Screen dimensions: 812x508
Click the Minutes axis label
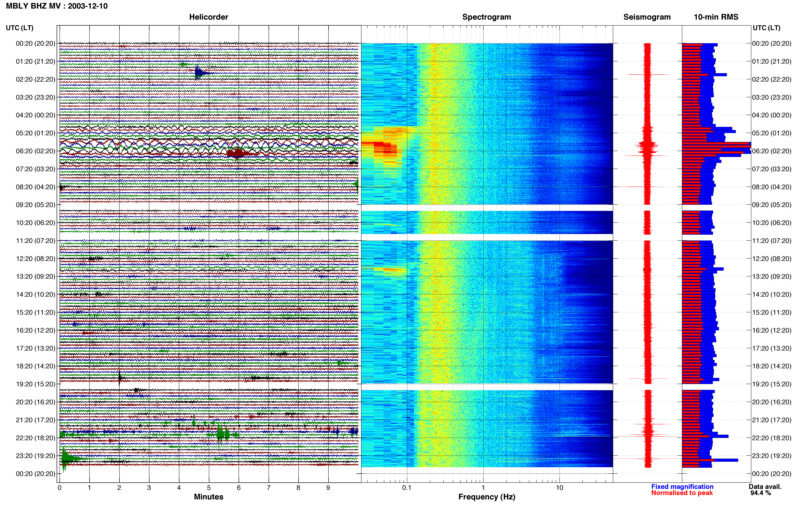pyautogui.click(x=209, y=497)
